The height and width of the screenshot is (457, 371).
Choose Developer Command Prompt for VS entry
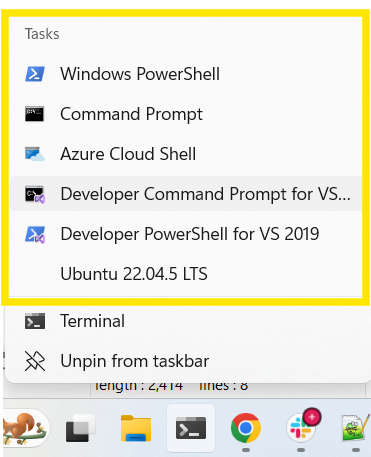[186, 194]
